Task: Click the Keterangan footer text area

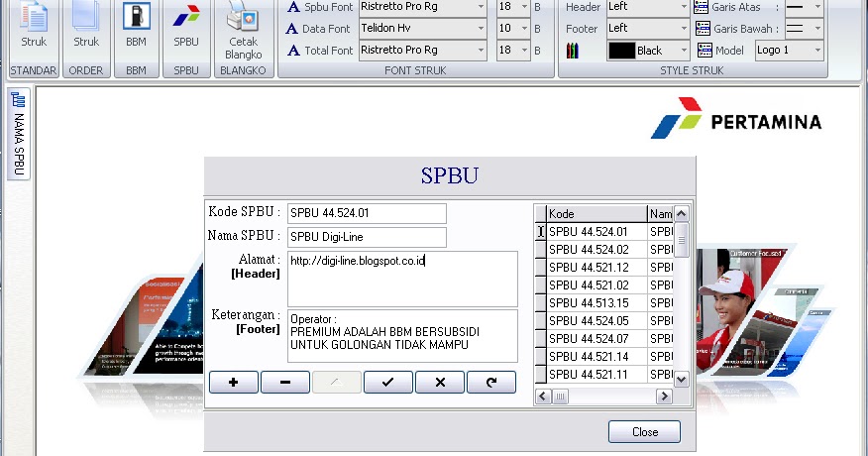Action: [x=402, y=336]
